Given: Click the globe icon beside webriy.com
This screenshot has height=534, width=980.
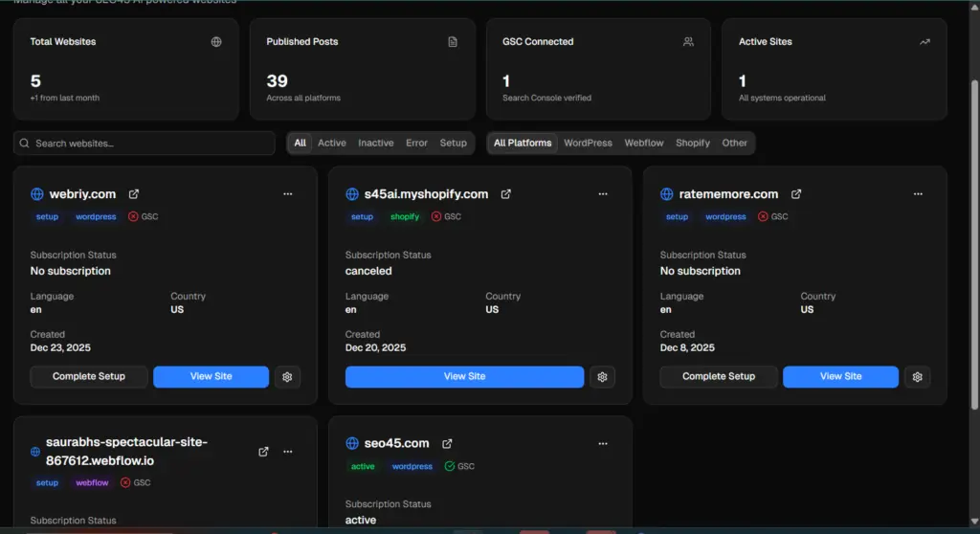Looking at the screenshot, I should [37, 194].
